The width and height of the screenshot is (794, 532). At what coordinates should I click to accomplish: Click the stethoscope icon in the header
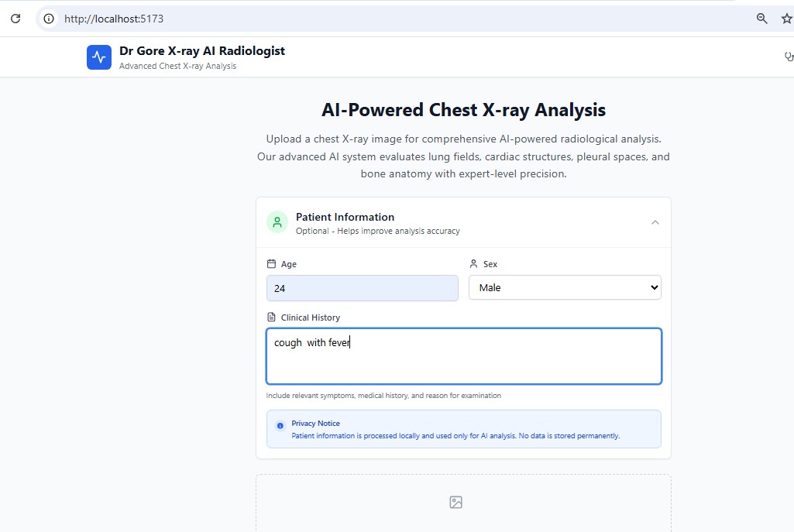789,56
